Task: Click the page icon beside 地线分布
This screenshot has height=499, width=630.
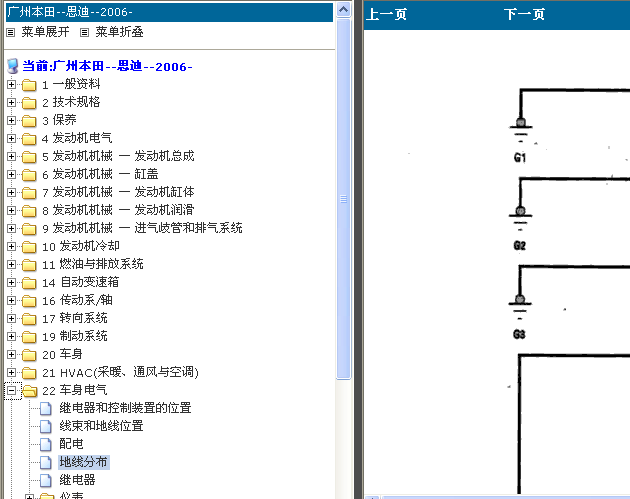Action: click(x=46, y=463)
